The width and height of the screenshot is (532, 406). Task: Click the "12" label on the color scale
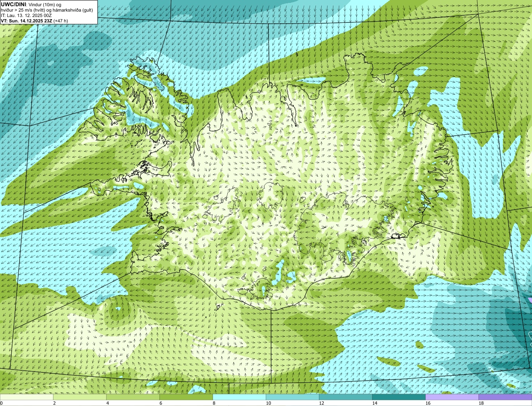322,403
